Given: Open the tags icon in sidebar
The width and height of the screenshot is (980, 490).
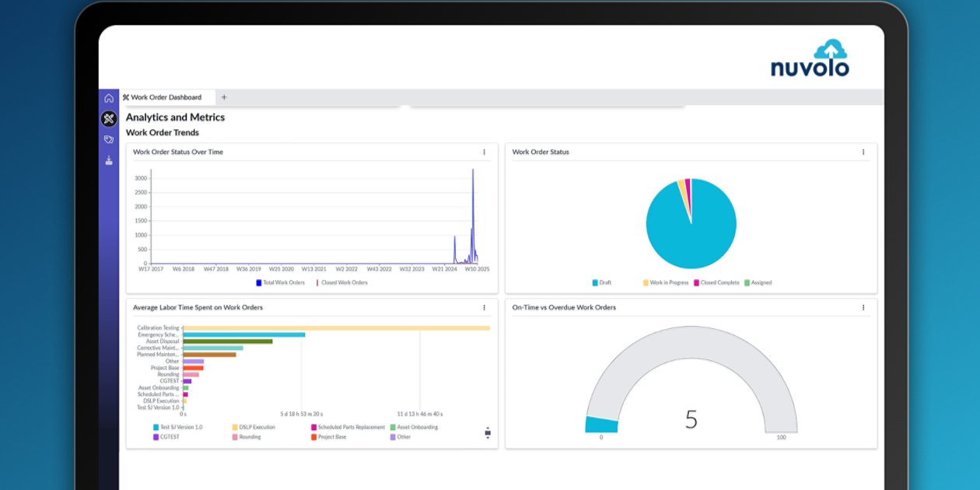Looking at the screenshot, I should pyautogui.click(x=109, y=140).
